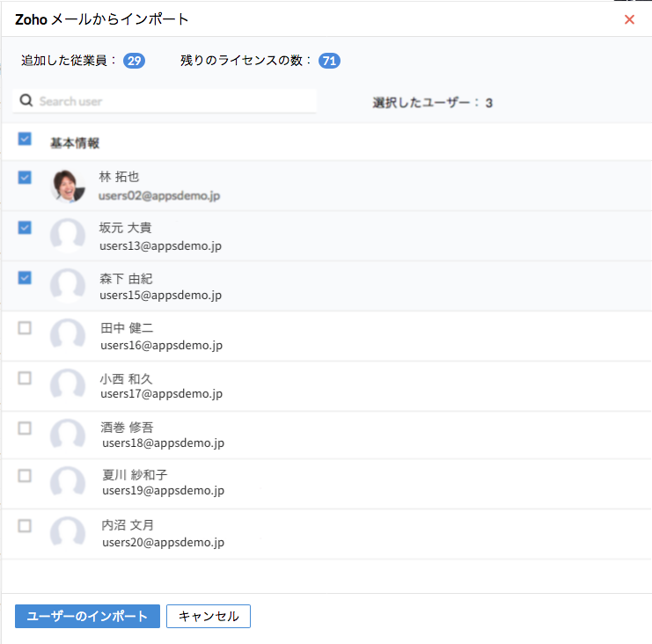The height and width of the screenshot is (644, 652).
Task: Click the avatar icon beside users18@appsdemo.jp
Action: tap(68, 435)
